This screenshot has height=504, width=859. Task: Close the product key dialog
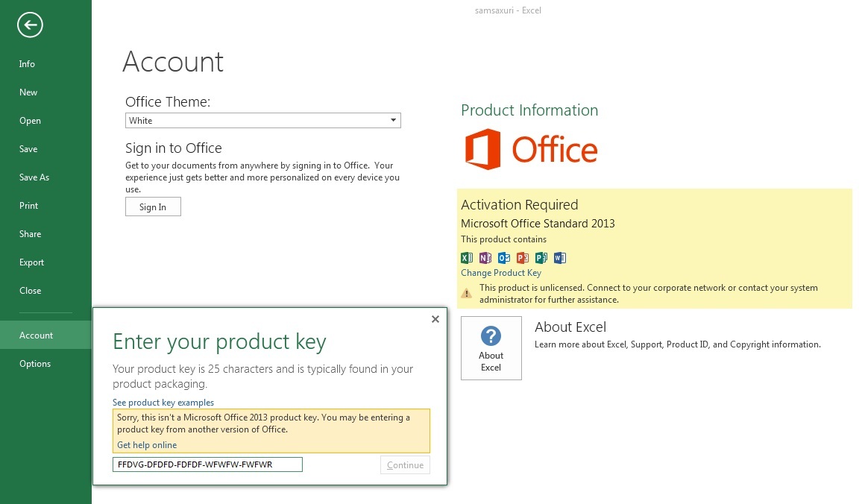(435, 319)
